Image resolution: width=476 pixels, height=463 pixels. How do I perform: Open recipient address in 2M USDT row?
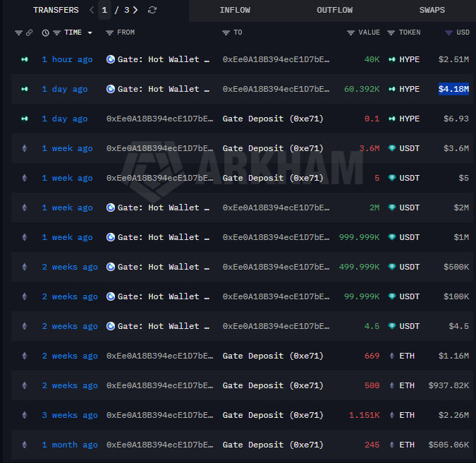276,208
